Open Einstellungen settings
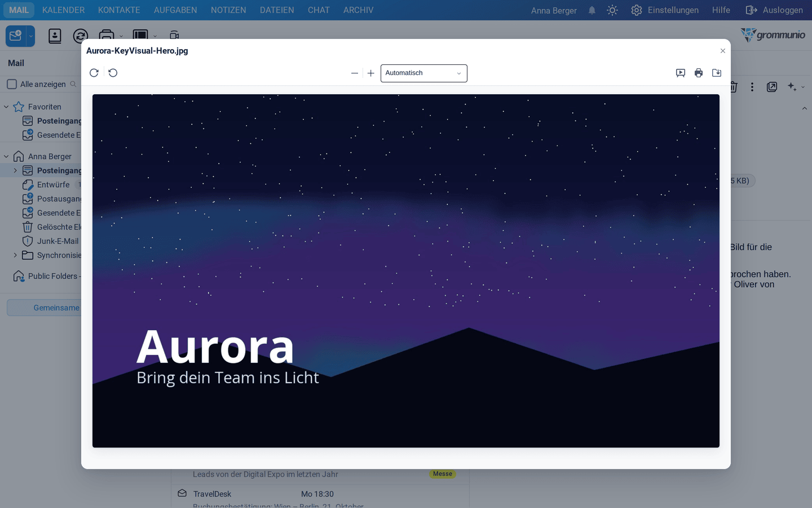812x508 pixels. coord(665,10)
